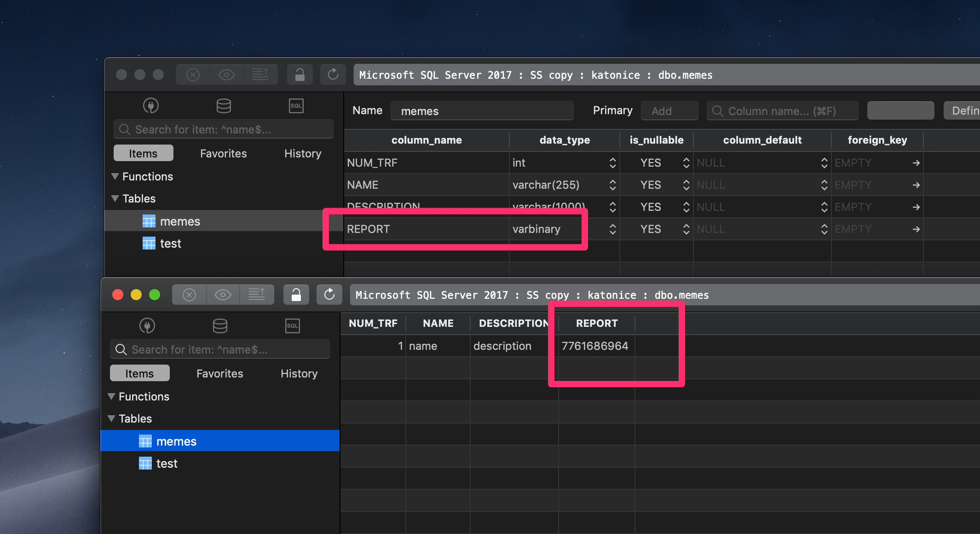The width and height of the screenshot is (980, 534).
Task: Open data_type dropdown for NUM_TRF column
Action: coord(612,163)
